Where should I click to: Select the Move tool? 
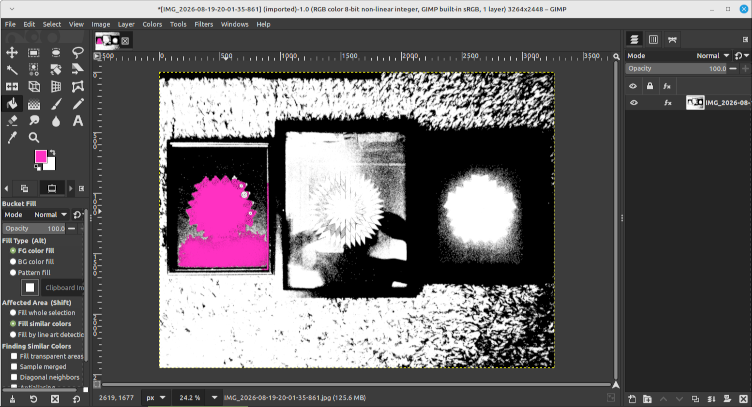click(12, 52)
